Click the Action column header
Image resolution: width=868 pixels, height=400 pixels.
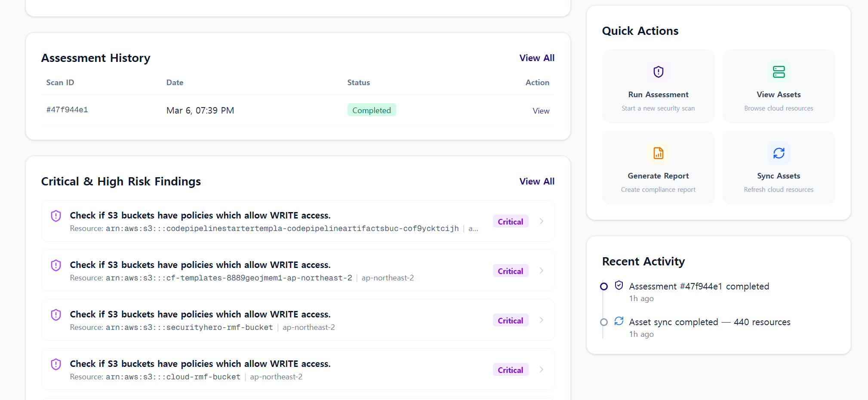click(537, 83)
